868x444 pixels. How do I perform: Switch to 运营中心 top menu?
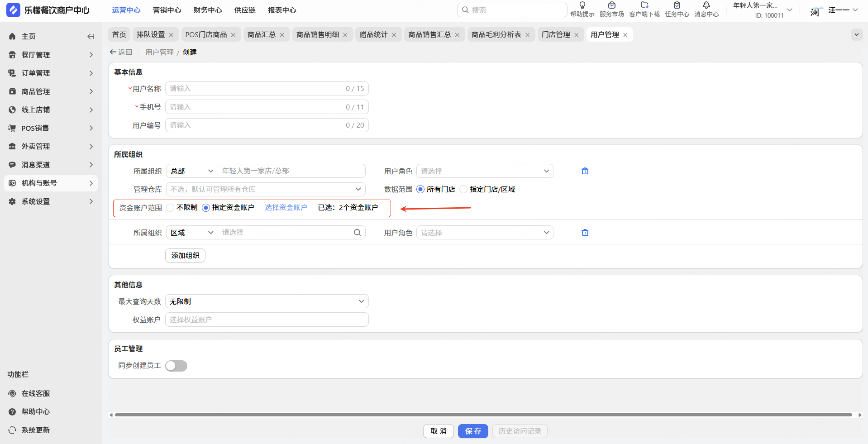(x=126, y=10)
